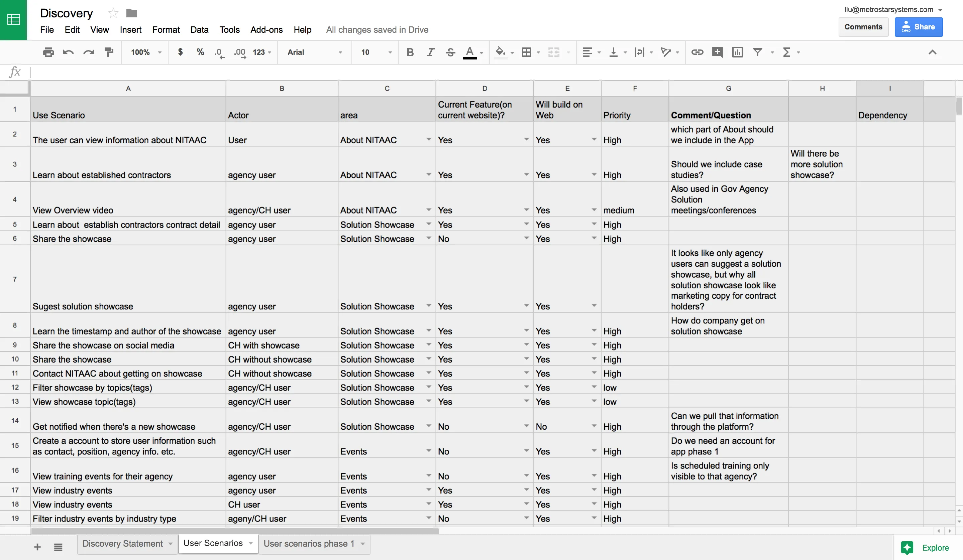Click the horizontal scrollbar thumb
The image size is (963, 560).
tap(235, 531)
